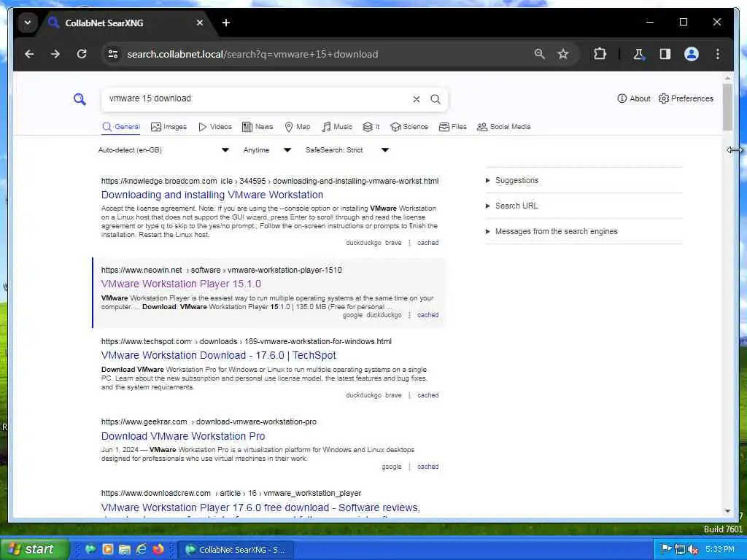The height and width of the screenshot is (560, 747).
Task: Open the About page
Action: (x=634, y=98)
